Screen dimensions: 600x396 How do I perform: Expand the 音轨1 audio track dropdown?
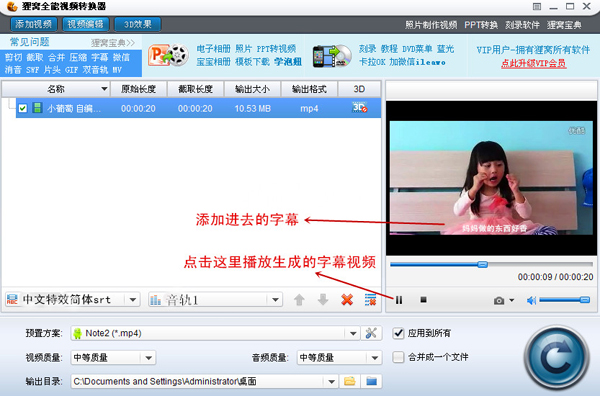pos(275,300)
